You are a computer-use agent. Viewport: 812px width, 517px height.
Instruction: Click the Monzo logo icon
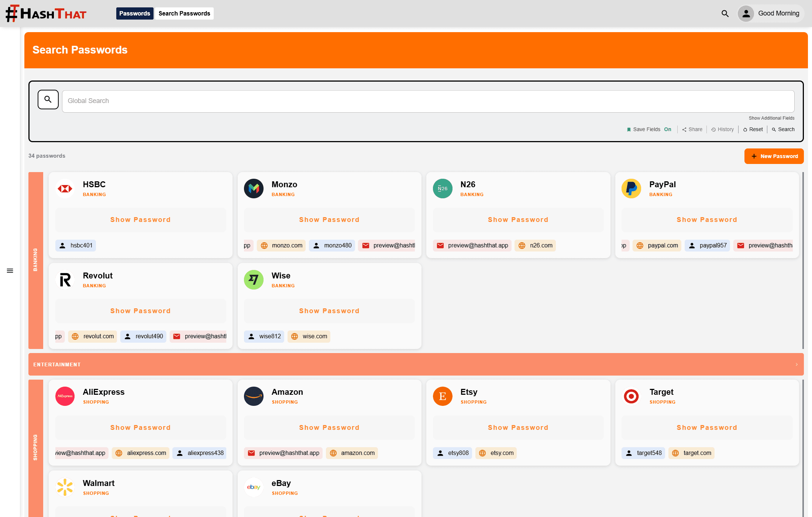tap(254, 188)
